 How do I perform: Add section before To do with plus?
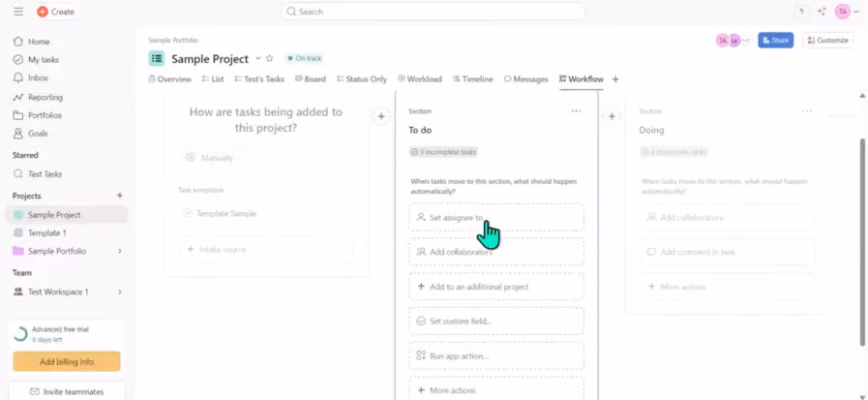pyautogui.click(x=381, y=116)
